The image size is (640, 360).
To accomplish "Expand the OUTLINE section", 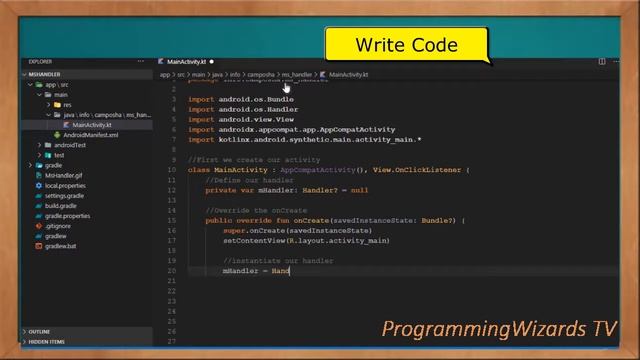I will click(87, 331).
